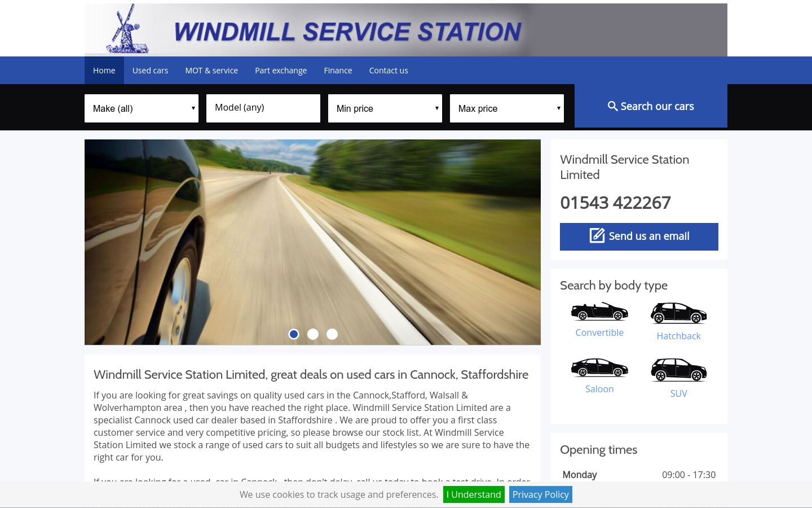Open the MOT & service page
Viewport: 812px width, 508px height.
[x=211, y=71]
